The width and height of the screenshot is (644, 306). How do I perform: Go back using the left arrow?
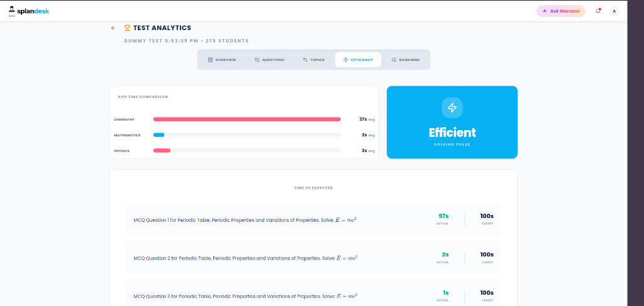coord(113,28)
